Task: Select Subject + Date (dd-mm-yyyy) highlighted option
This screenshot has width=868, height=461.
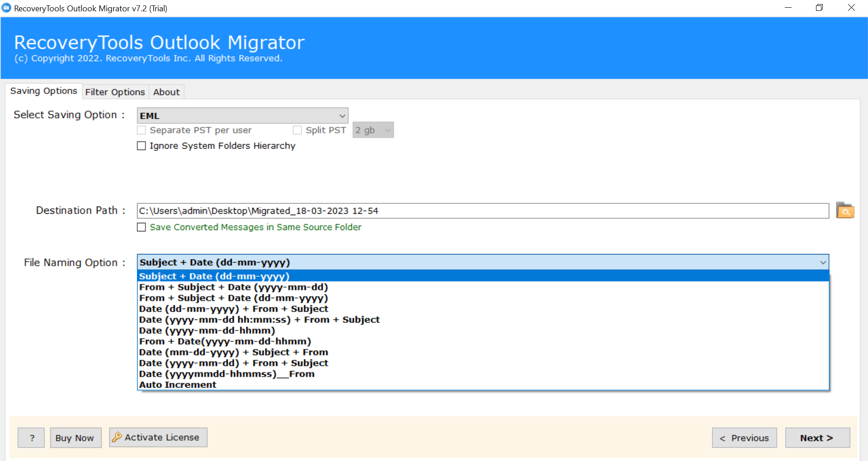Action: click(483, 276)
